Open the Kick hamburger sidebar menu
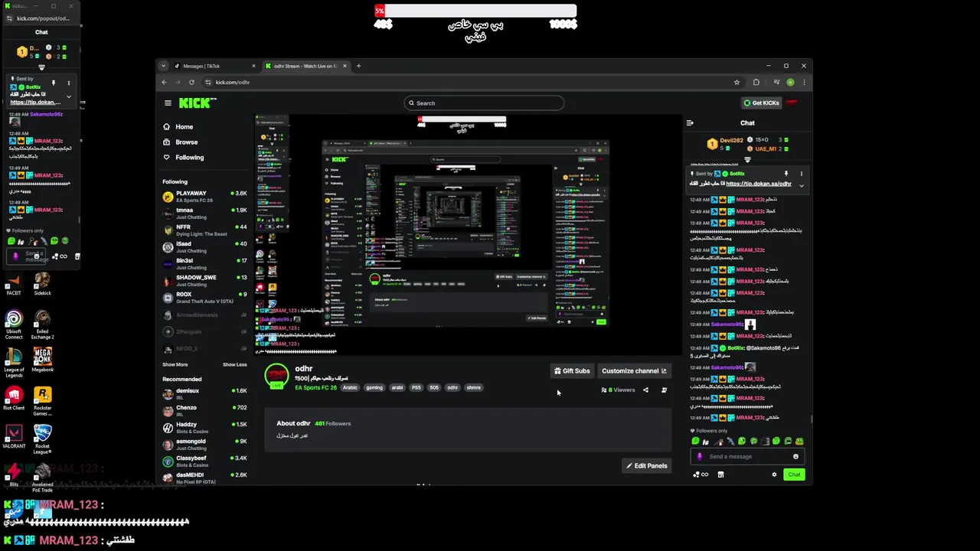 click(x=168, y=103)
